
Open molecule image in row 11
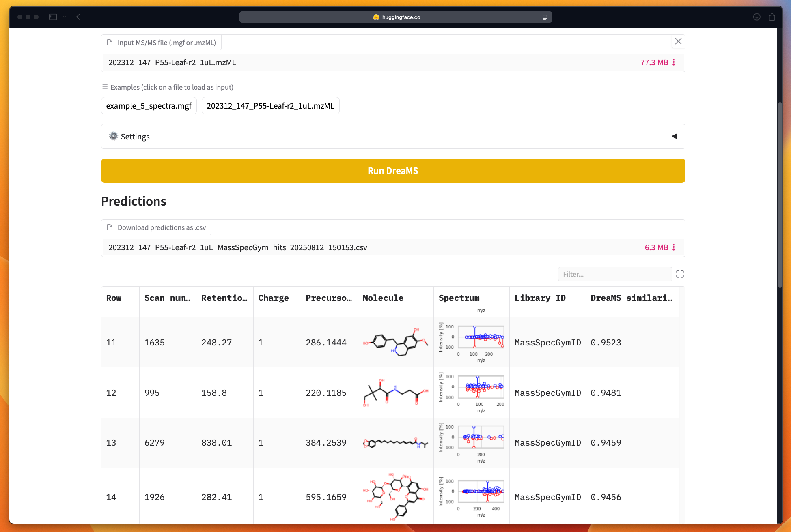pyautogui.click(x=395, y=342)
